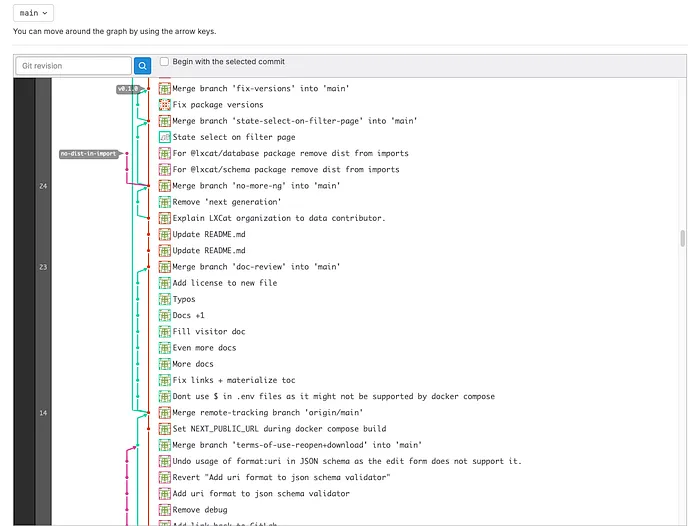Click the v0.1.0 tag label

pyautogui.click(x=129, y=89)
